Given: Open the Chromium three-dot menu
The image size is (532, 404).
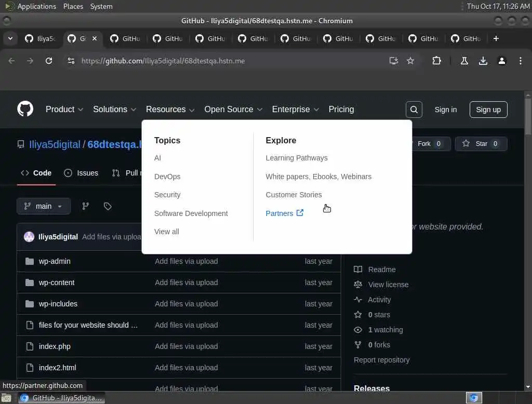Looking at the screenshot, I should [x=520, y=61].
